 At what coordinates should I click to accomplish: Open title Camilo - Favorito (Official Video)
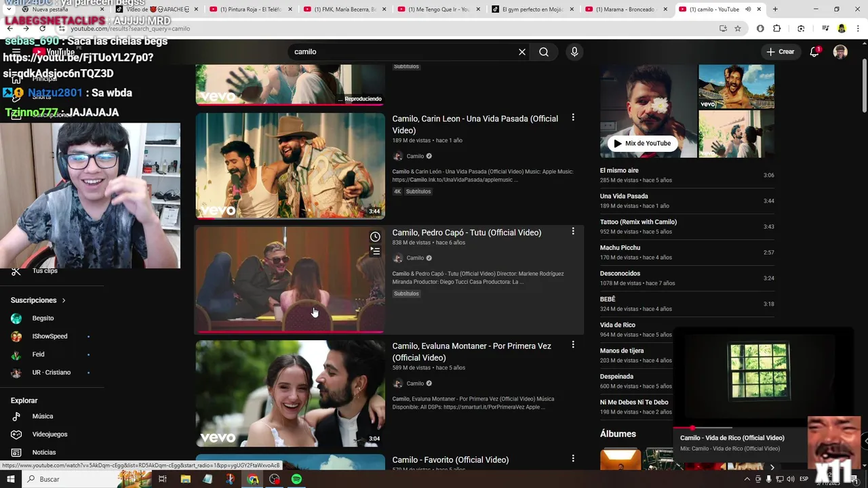click(450, 460)
